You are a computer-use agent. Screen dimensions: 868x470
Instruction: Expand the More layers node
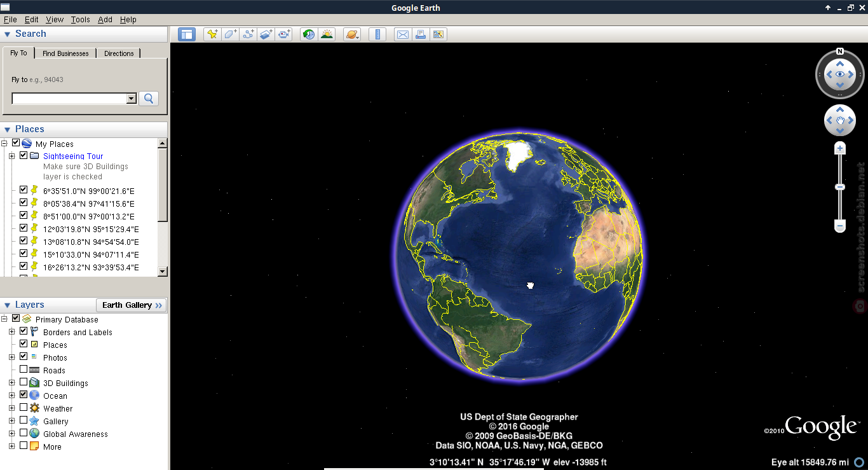point(12,446)
